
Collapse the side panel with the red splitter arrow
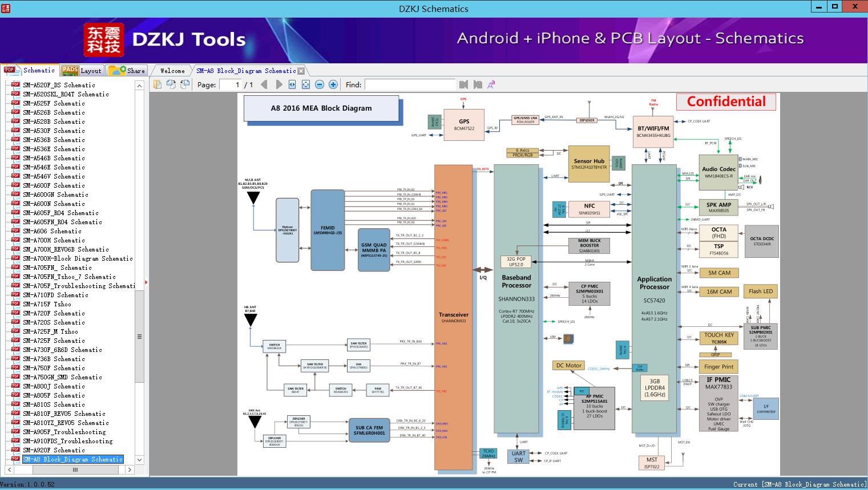tap(146, 282)
